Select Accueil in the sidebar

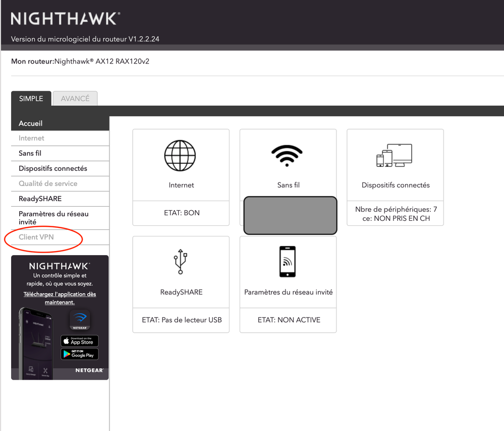pos(60,124)
